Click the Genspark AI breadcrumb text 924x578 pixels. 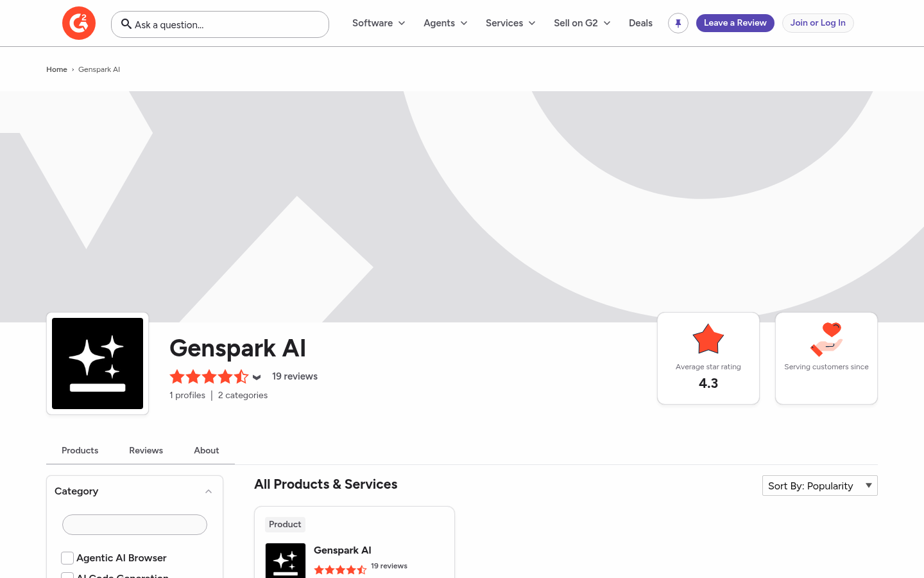(x=99, y=69)
